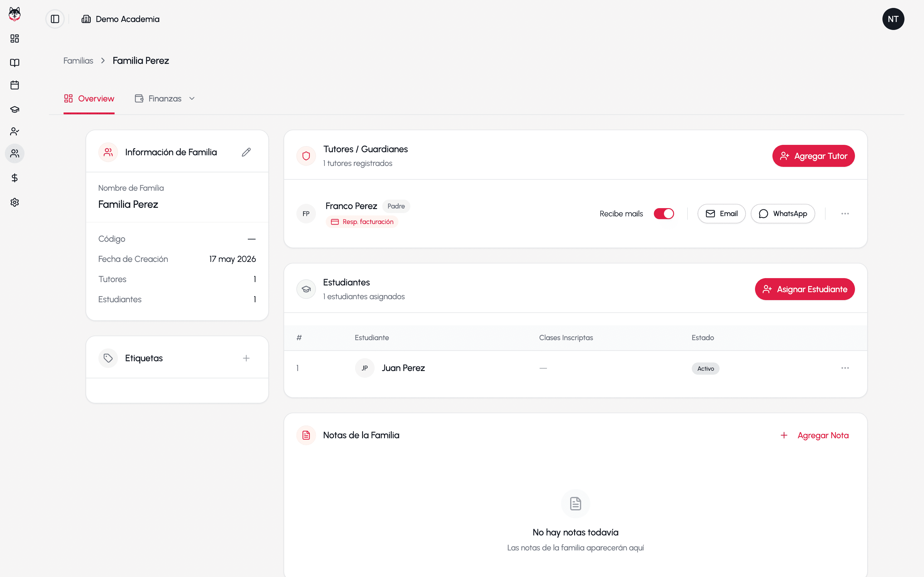Open the settings gear icon in sidebar
Viewport: 924px width, 577px height.
14,202
